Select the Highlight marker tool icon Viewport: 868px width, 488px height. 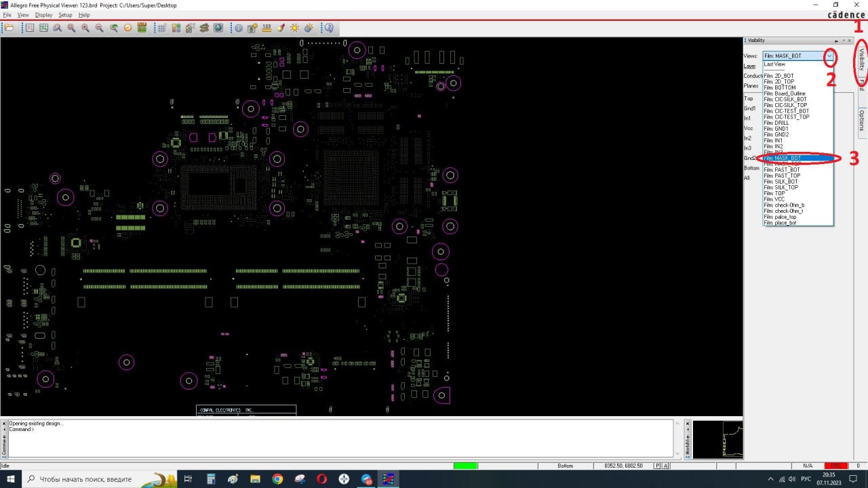coord(281,28)
